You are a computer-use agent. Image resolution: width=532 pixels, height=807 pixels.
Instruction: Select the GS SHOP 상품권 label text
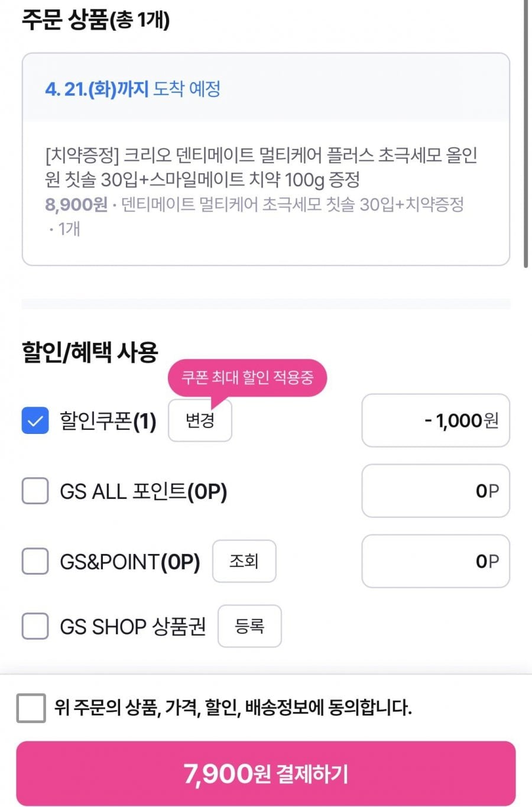(132, 626)
